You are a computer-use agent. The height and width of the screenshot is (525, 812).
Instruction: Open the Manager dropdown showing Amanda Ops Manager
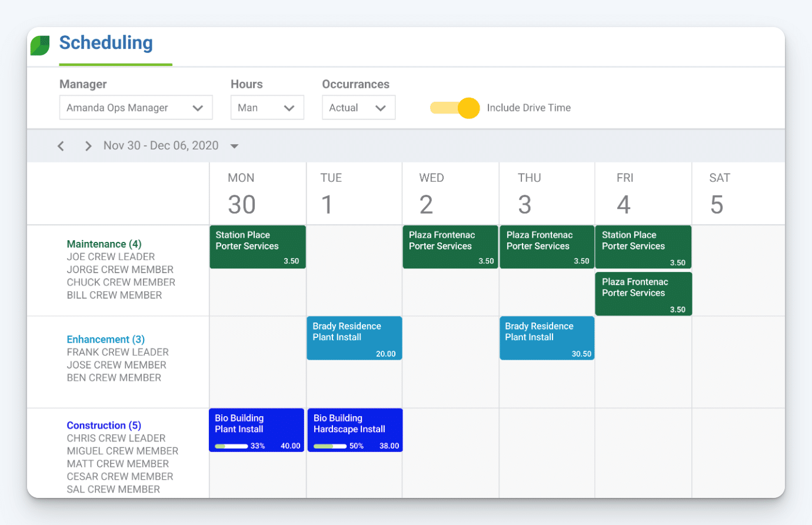[x=136, y=108]
